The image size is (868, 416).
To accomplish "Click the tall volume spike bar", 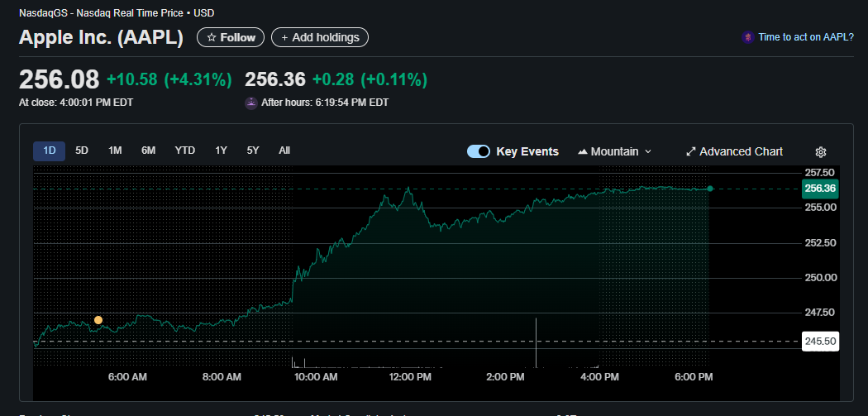I will click(x=536, y=343).
